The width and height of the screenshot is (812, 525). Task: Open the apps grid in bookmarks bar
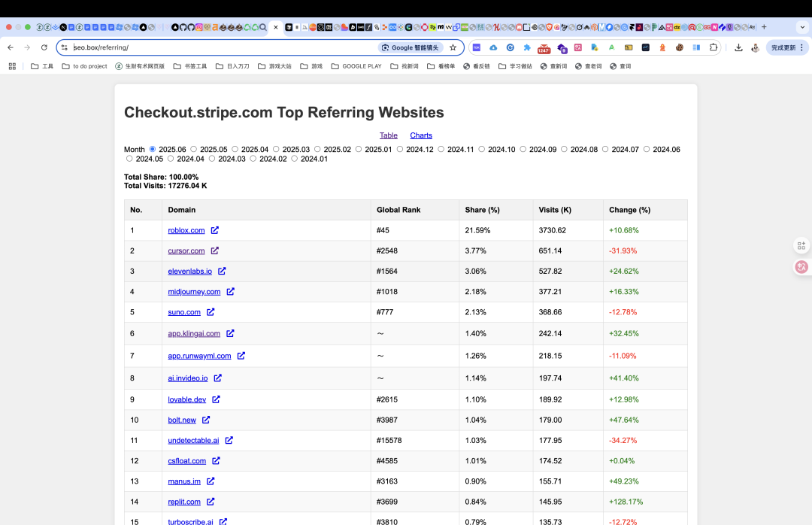coord(13,66)
